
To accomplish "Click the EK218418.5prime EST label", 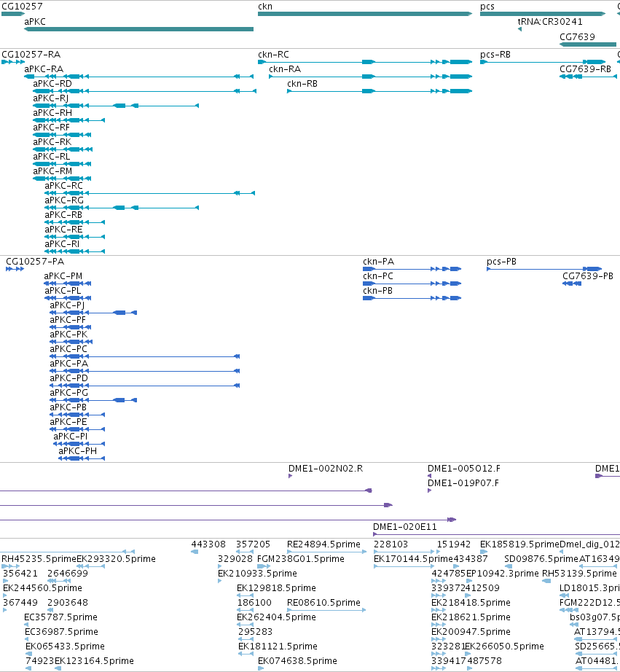I will (471, 603).
